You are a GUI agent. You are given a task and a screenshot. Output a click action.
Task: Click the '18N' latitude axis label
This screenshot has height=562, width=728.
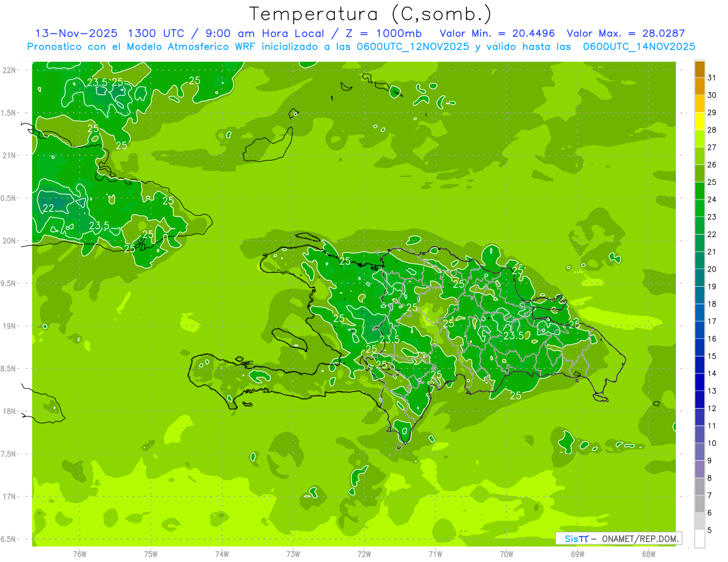[10, 412]
